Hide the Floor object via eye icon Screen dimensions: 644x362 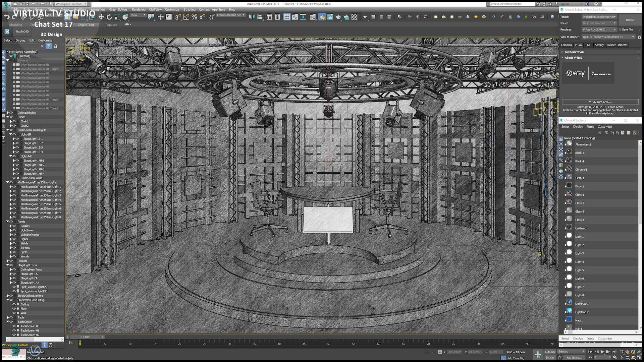[14, 309]
